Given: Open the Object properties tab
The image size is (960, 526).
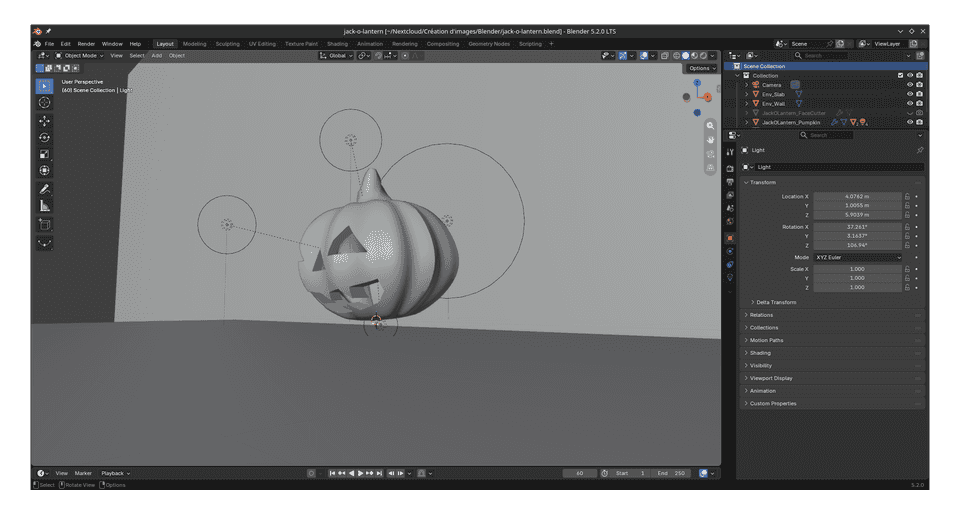Looking at the screenshot, I should point(730,238).
